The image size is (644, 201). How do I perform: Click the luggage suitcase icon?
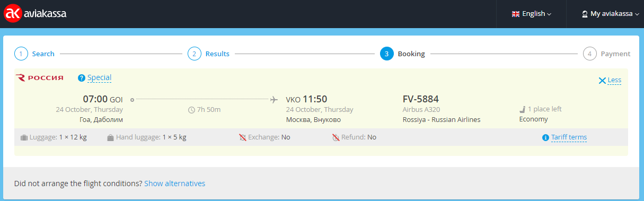click(x=24, y=137)
